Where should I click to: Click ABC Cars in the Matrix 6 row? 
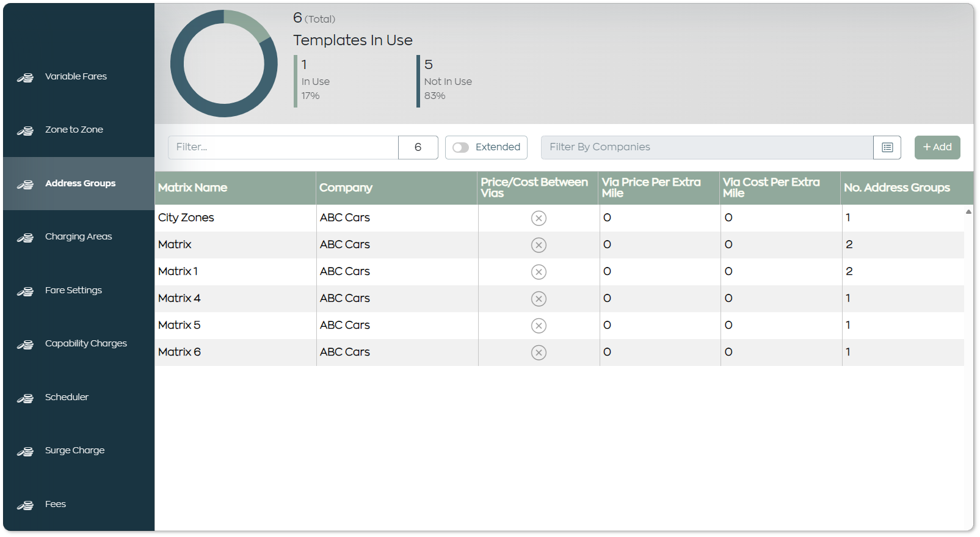(x=345, y=352)
